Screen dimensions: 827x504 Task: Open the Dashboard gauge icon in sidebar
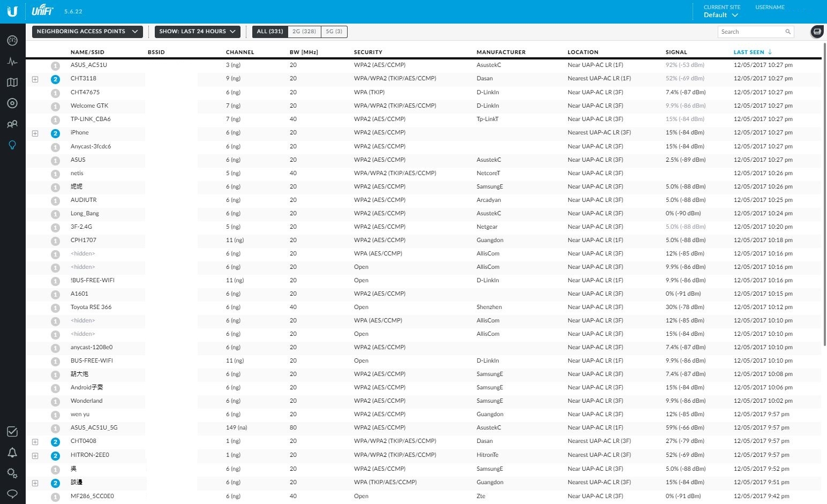pyautogui.click(x=12, y=41)
